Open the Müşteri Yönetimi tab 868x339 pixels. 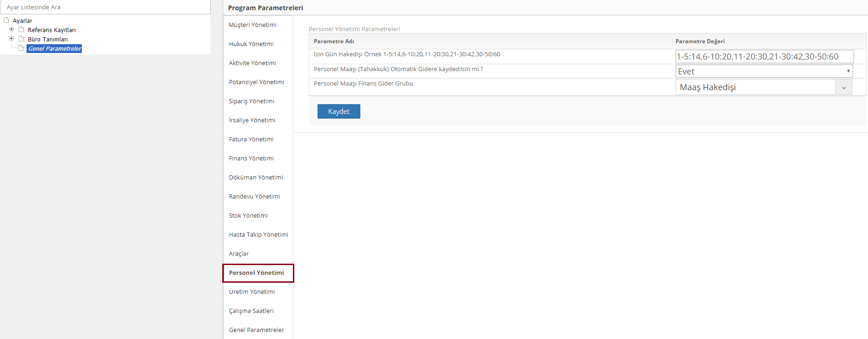click(x=252, y=25)
